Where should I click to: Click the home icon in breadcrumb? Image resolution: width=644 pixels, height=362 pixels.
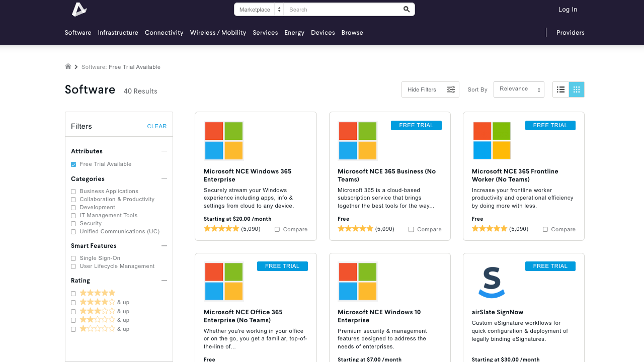[68, 66]
